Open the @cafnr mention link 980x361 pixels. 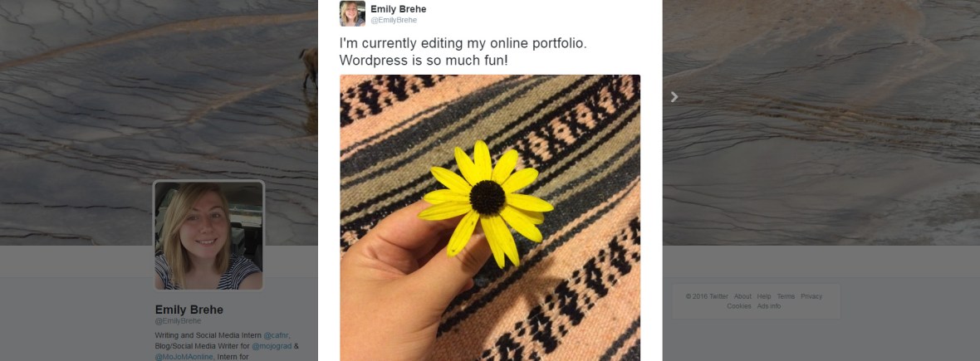[x=276, y=334]
